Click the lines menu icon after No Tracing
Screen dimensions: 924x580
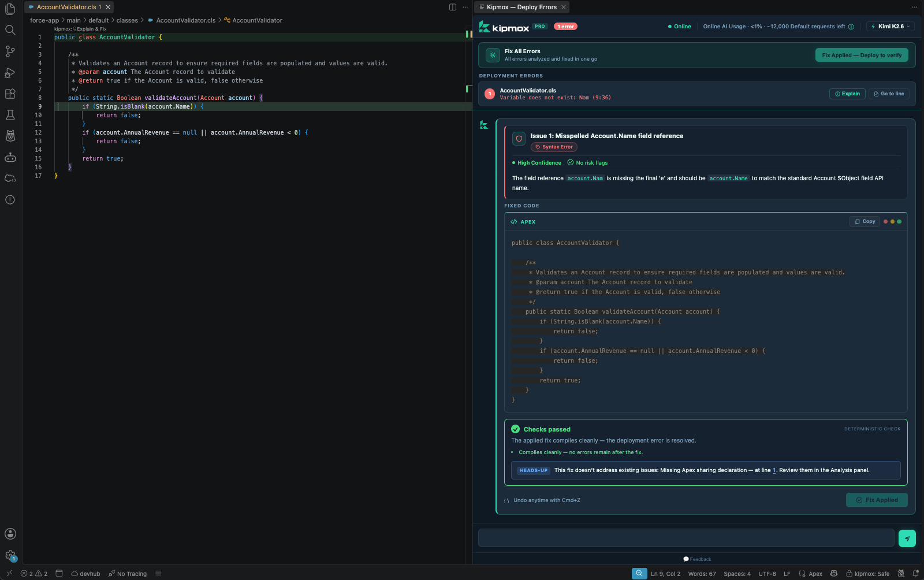click(158, 574)
